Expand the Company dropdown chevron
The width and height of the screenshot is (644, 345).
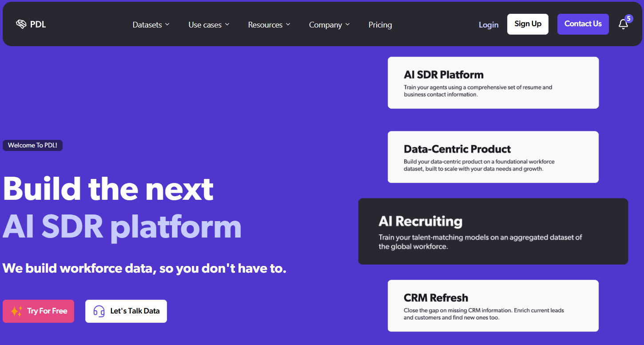click(347, 24)
